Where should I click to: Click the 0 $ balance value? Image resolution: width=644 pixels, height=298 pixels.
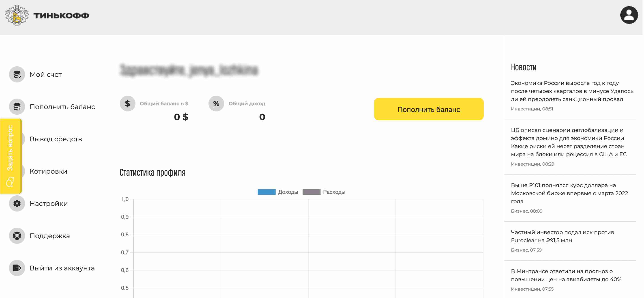point(181,117)
